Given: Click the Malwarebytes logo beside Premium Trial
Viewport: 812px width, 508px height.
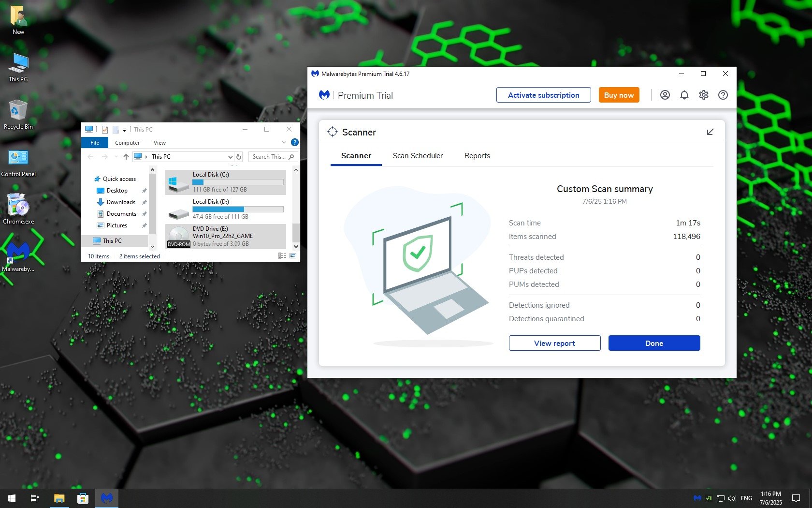Looking at the screenshot, I should pos(324,95).
